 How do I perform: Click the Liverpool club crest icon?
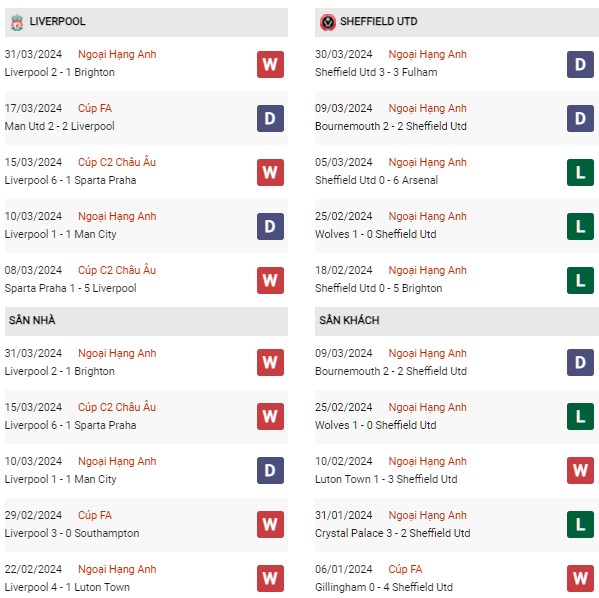click(17, 22)
